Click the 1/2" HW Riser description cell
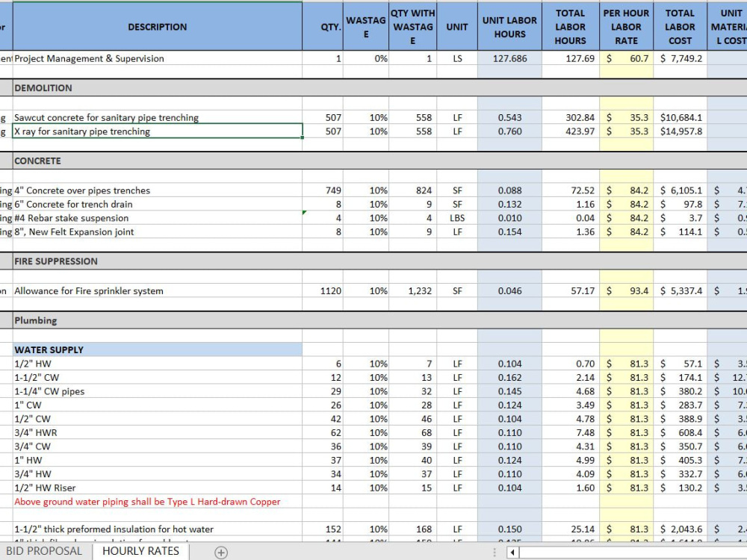The height and width of the screenshot is (560, 747). 157,488
